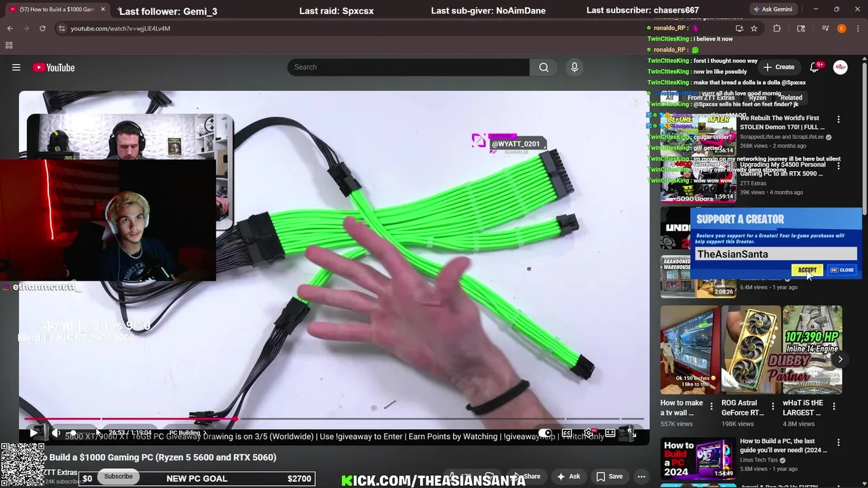Share this video
Screen dimensions: 868x488
coord(528,476)
